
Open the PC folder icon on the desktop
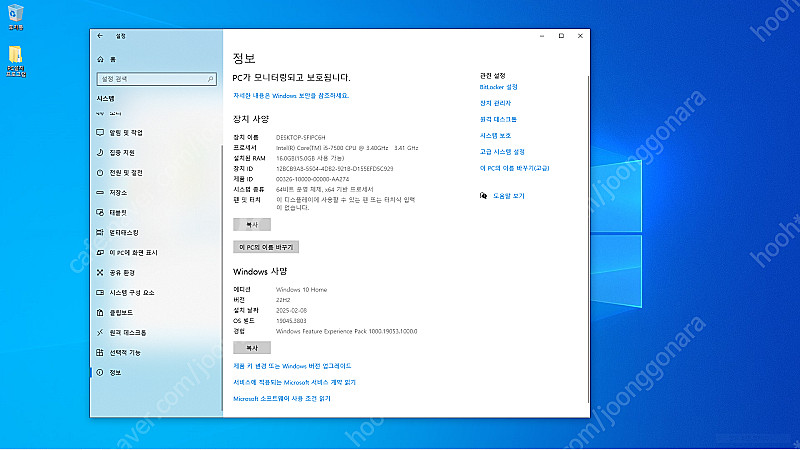[x=15, y=55]
